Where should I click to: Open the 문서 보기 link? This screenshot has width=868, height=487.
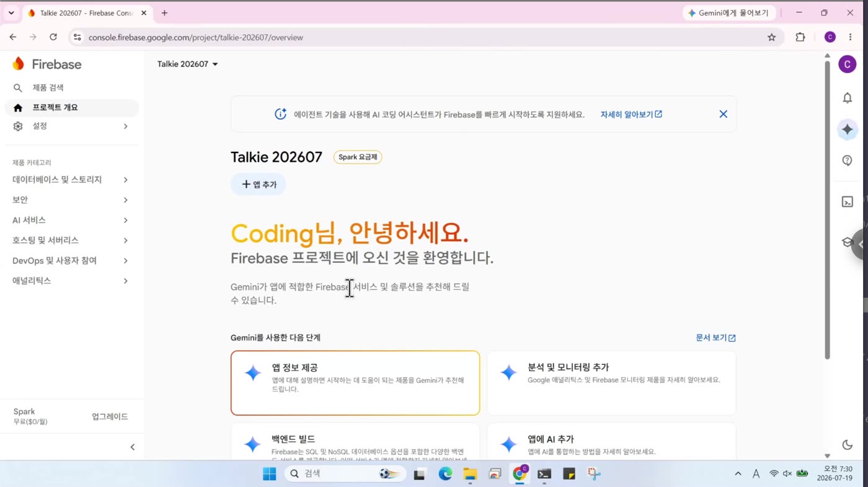pyautogui.click(x=715, y=338)
